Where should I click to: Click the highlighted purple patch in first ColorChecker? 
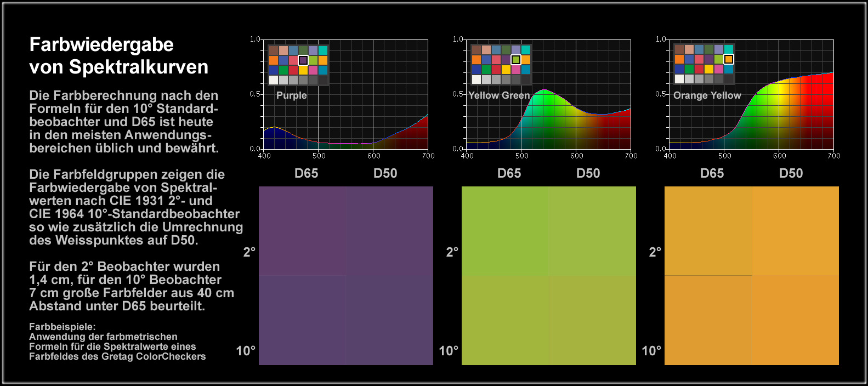click(303, 60)
